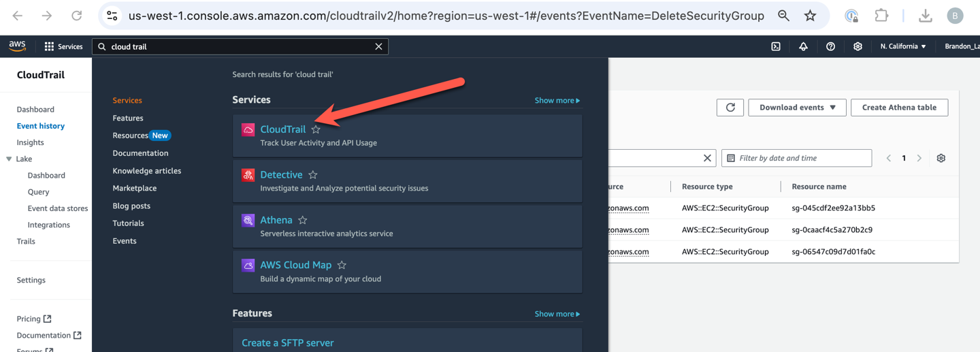The image size is (980, 352).
Task: Select Features search category
Action: 128,118
